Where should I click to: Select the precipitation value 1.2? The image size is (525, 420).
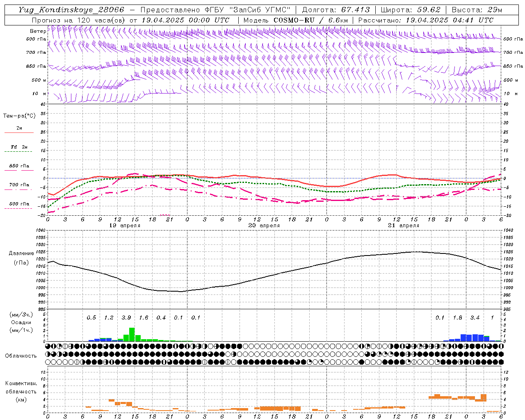tap(109, 318)
